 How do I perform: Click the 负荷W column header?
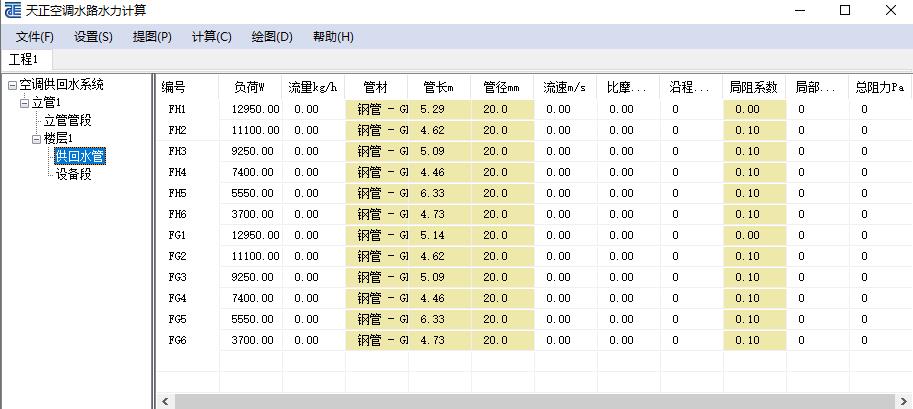[249, 87]
